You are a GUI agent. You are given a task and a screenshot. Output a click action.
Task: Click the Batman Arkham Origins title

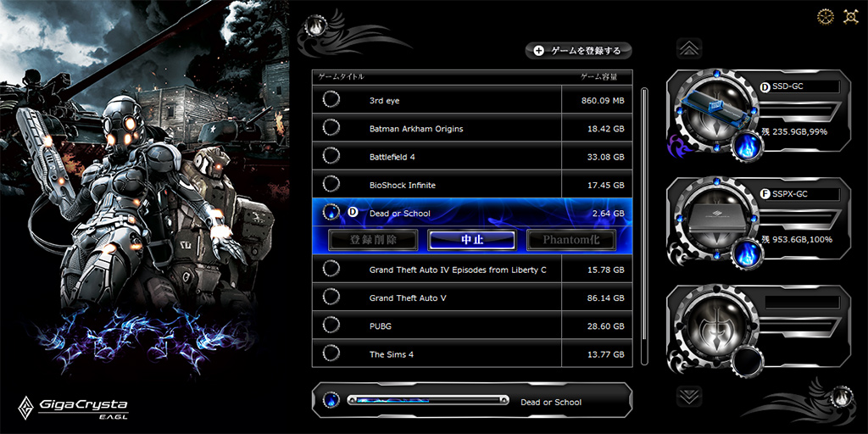coord(415,129)
